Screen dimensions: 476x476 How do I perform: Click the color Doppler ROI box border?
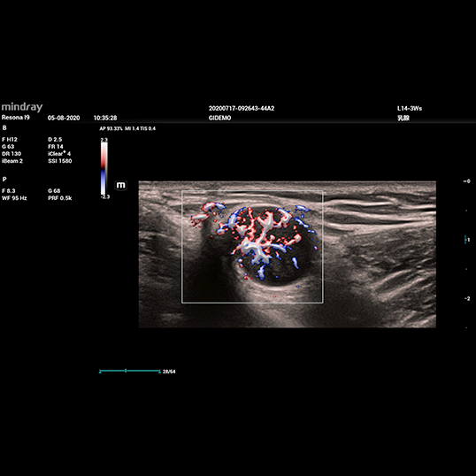tap(252, 190)
